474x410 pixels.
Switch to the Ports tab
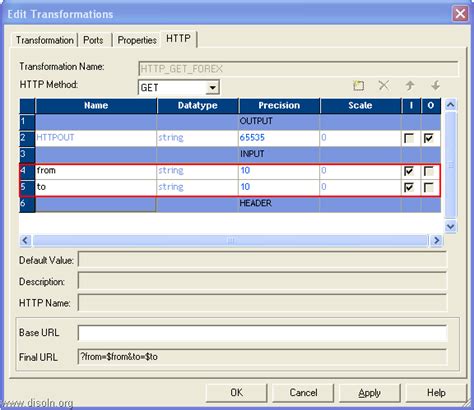tap(93, 40)
